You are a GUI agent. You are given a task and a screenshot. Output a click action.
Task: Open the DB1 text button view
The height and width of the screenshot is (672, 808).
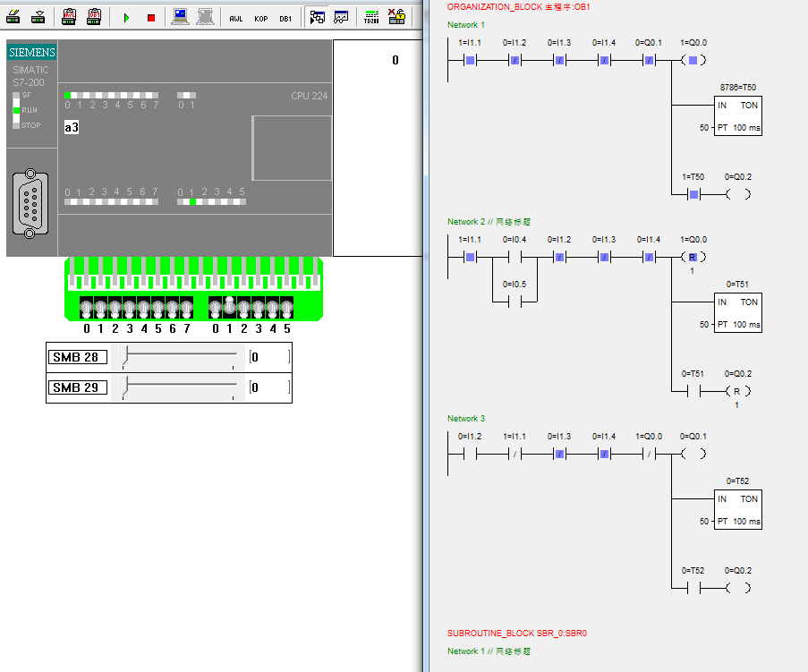coord(285,17)
